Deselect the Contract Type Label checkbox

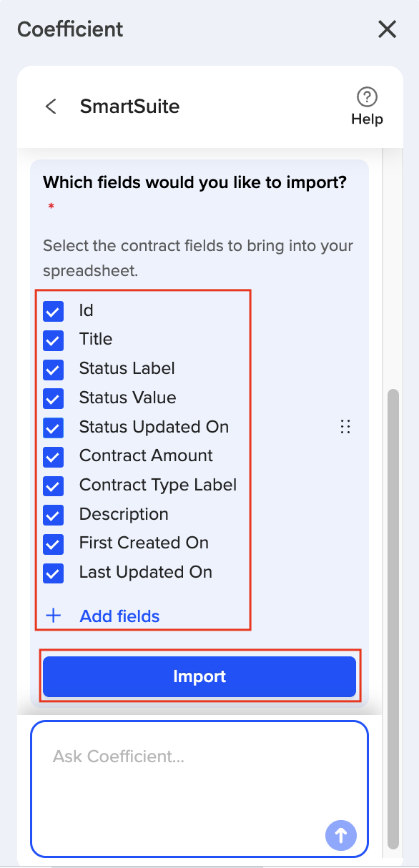(x=54, y=485)
